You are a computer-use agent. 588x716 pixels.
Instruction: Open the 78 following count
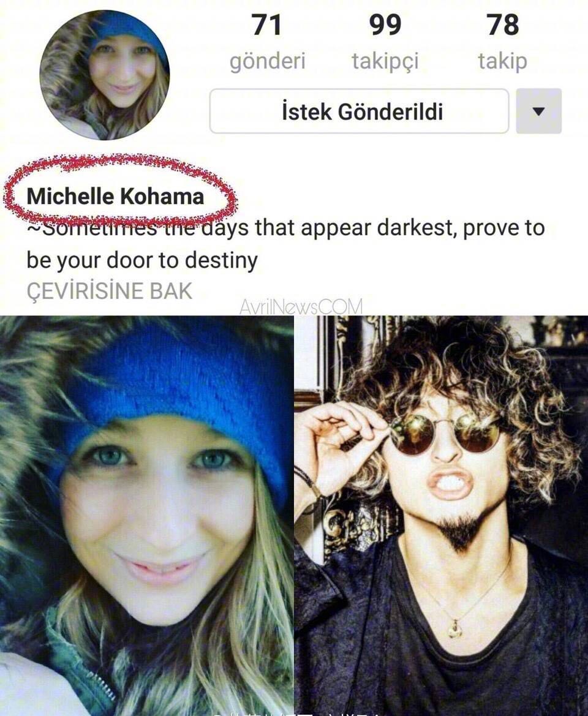[x=503, y=24]
